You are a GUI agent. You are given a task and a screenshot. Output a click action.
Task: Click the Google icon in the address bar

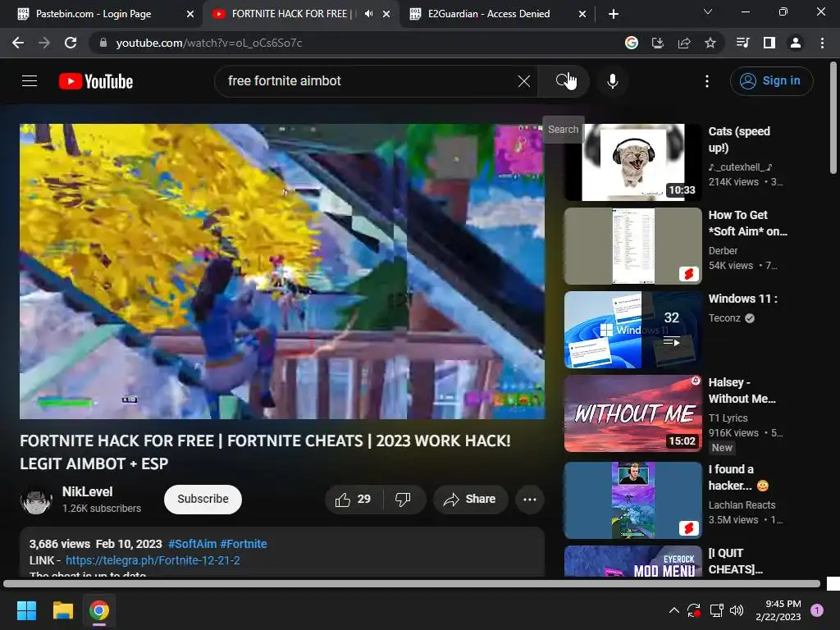pos(631,43)
